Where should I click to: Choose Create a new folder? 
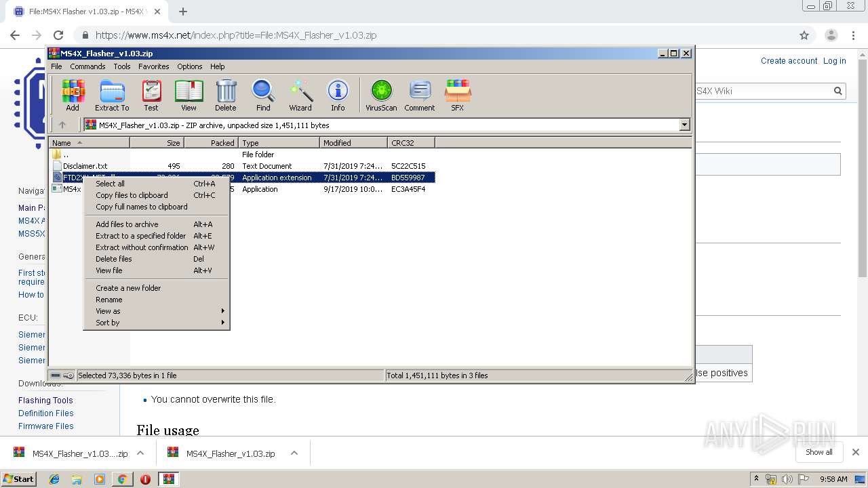click(x=157, y=288)
